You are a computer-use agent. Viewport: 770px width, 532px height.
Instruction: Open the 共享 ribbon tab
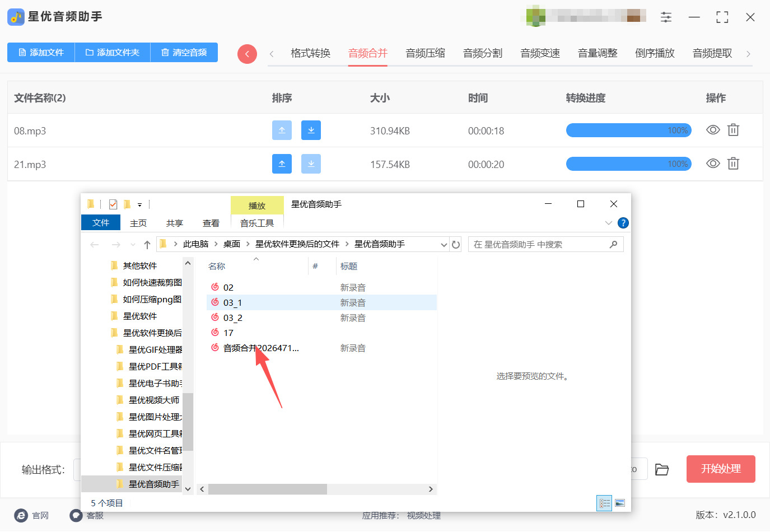pyautogui.click(x=175, y=223)
